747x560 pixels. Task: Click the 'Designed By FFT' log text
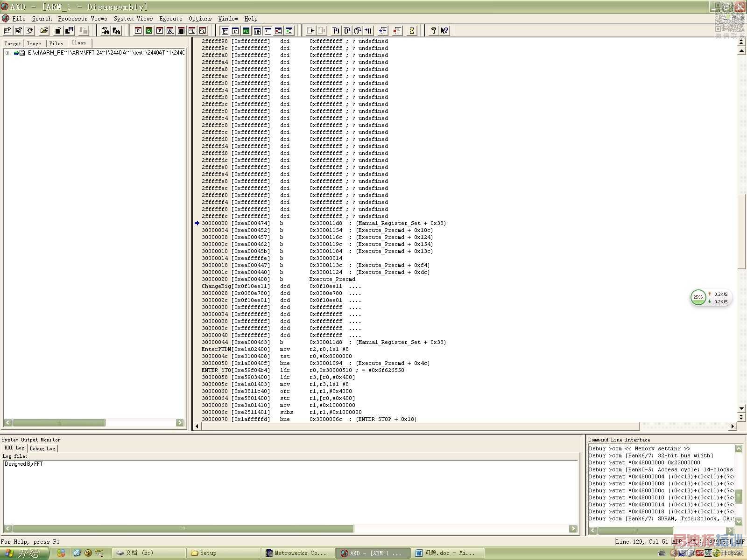tap(23, 464)
